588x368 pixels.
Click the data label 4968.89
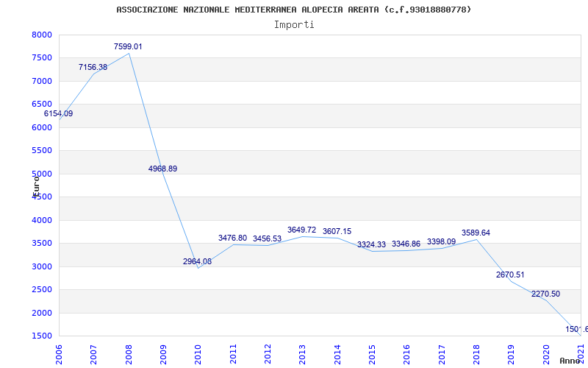(162, 169)
